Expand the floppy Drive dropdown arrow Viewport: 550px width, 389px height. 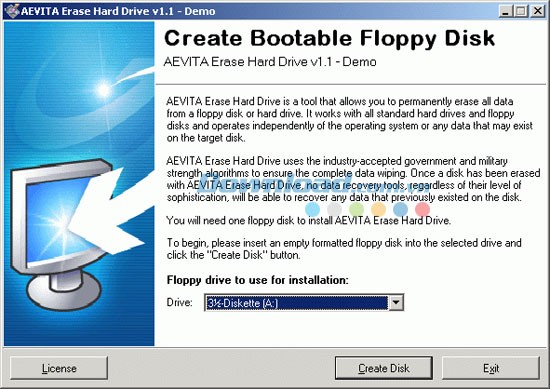point(396,302)
